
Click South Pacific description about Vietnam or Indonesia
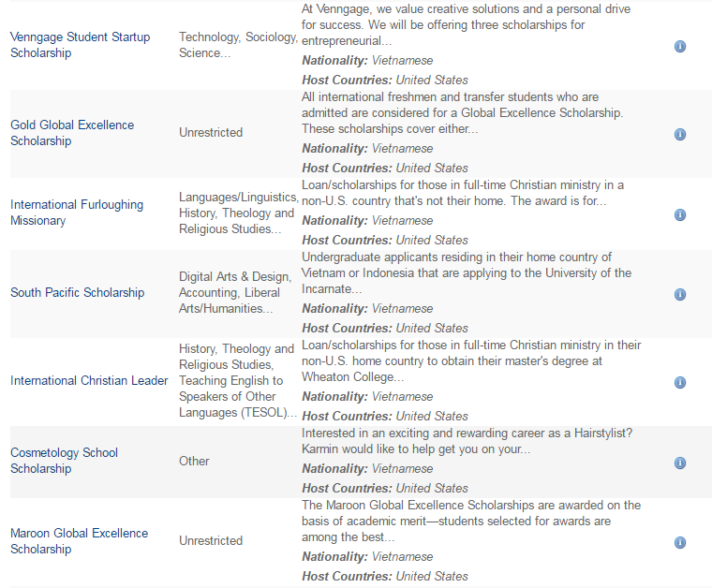tap(467, 273)
